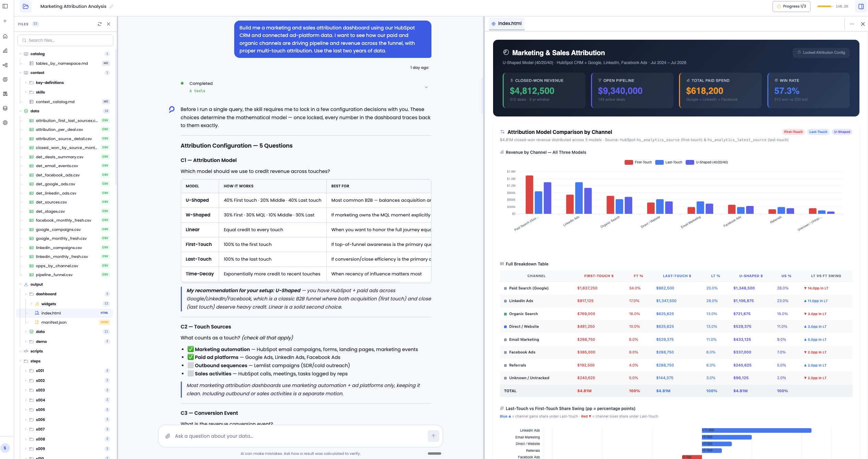Click the Last-Touch model pill
The width and height of the screenshot is (868, 459).
tap(818, 132)
